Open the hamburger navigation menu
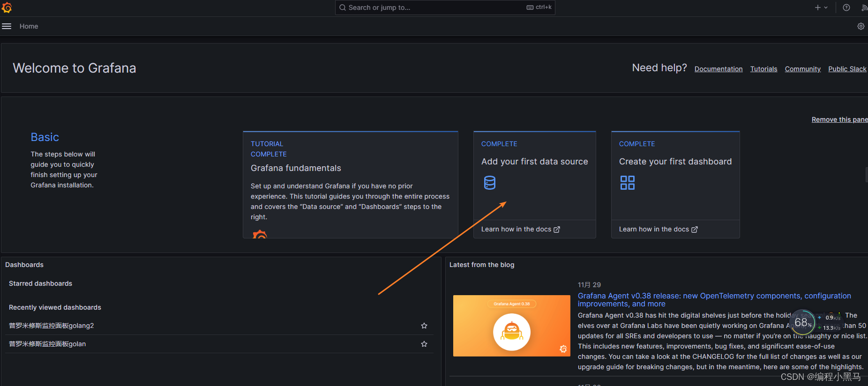The width and height of the screenshot is (868, 386). (x=7, y=26)
